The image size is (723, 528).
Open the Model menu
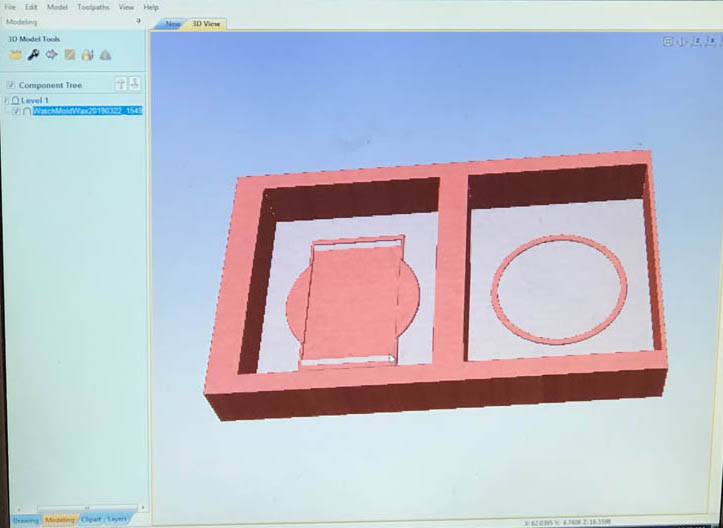click(57, 7)
